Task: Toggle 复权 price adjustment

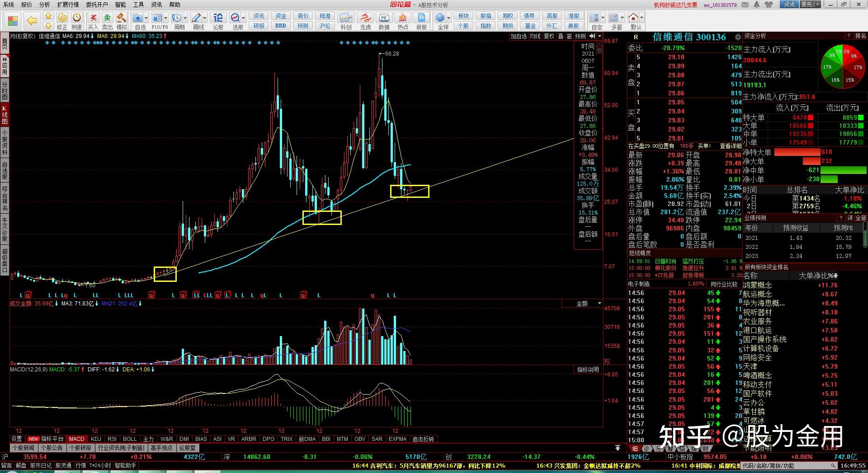Action: [x=549, y=36]
